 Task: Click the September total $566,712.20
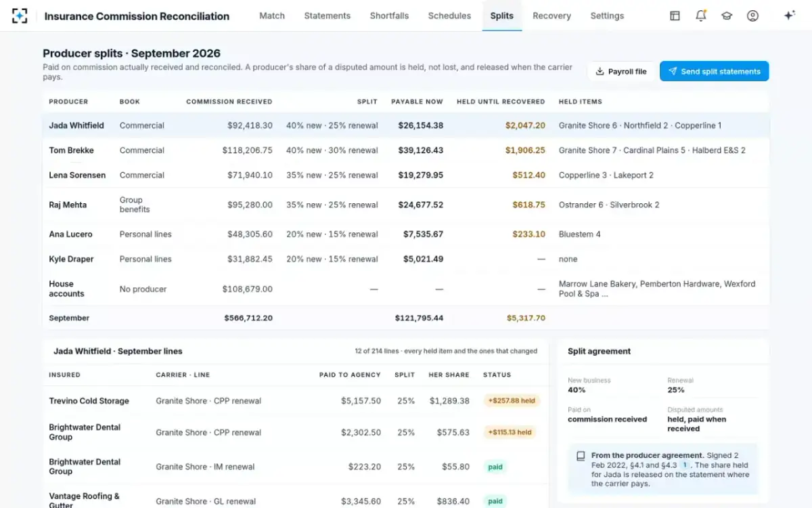(248, 318)
